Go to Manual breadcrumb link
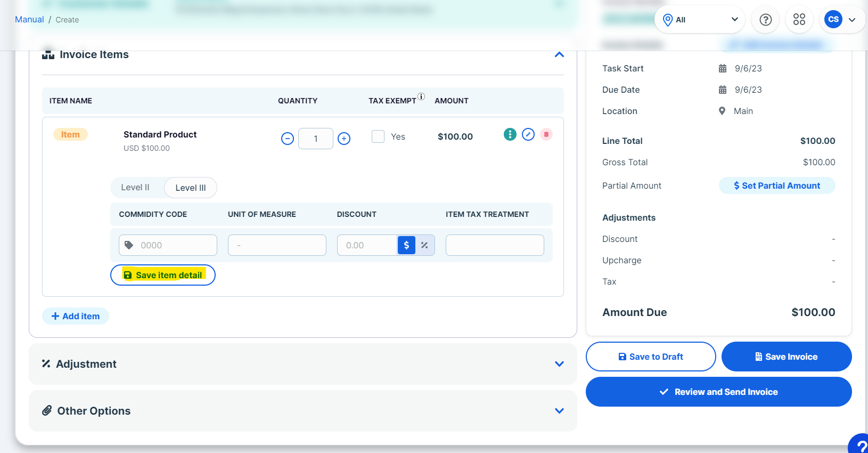Viewport: 868px width, 453px height. point(29,19)
